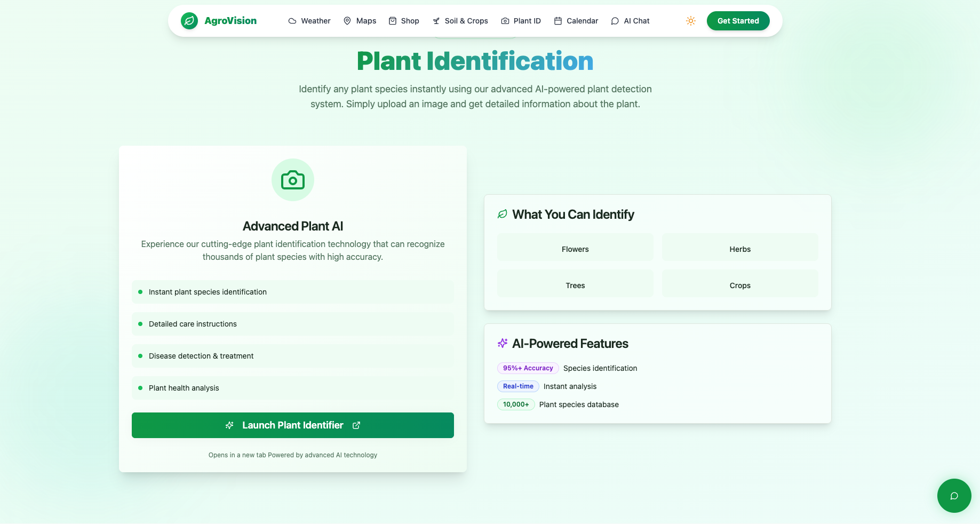Click the "Plant Identification" page heading

[475, 61]
